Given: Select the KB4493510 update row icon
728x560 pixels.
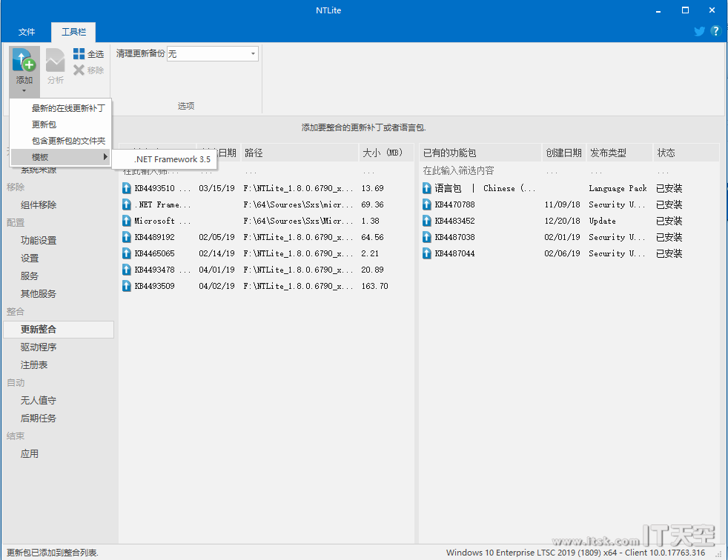Looking at the screenshot, I should 126,188.
